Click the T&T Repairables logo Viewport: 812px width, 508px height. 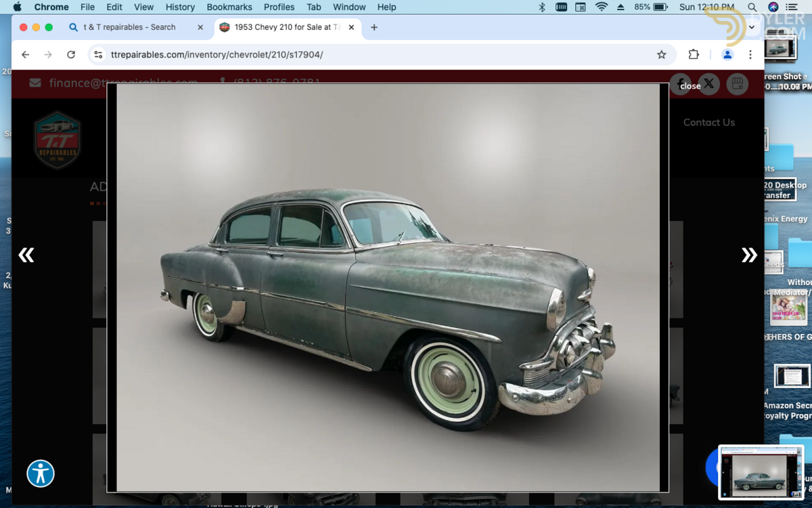(58, 140)
